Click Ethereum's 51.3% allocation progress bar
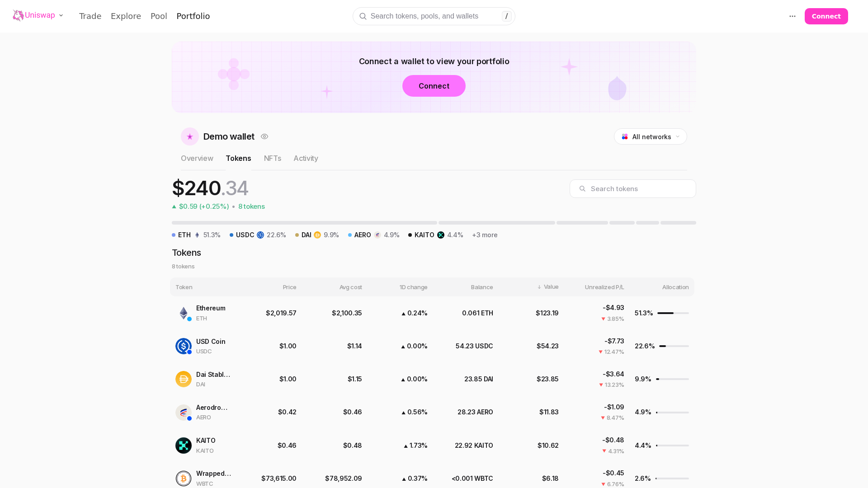This screenshot has width=868, height=488. tap(673, 313)
